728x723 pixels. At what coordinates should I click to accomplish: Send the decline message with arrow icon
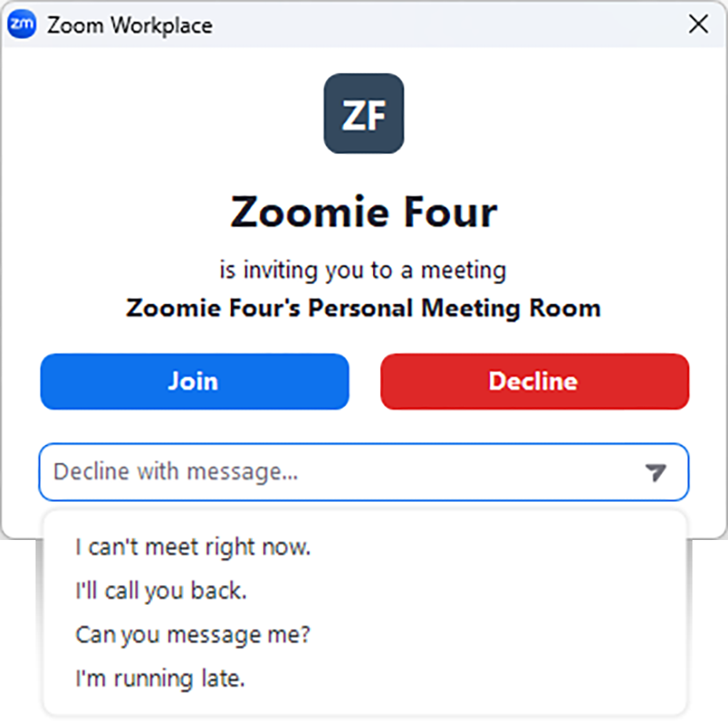655,473
